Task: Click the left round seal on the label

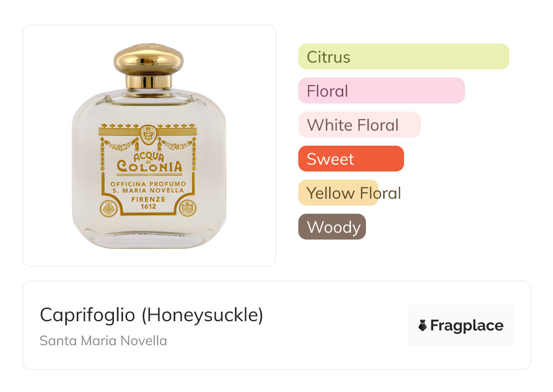Action: [x=109, y=208]
